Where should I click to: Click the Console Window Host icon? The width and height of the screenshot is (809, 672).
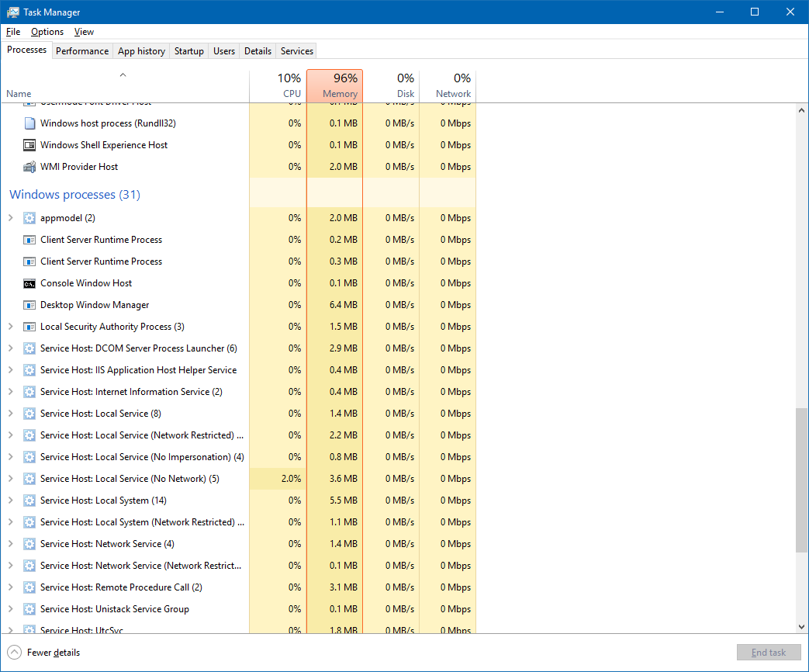pyautogui.click(x=30, y=283)
